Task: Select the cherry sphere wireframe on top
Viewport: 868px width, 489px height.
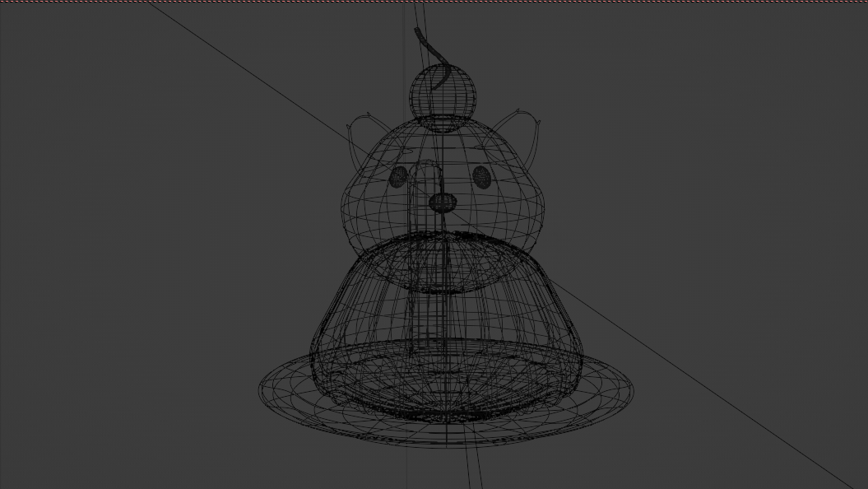Action: click(443, 97)
